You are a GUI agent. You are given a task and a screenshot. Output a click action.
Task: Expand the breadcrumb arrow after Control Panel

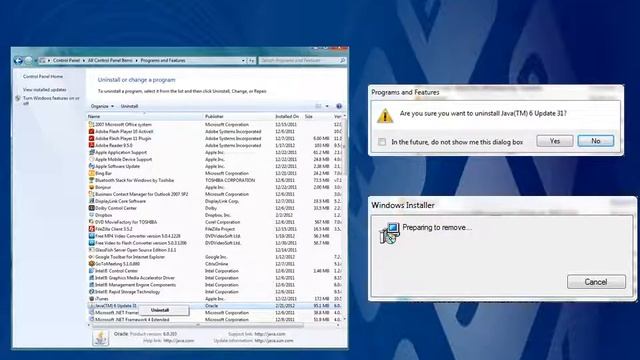(84, 60)
